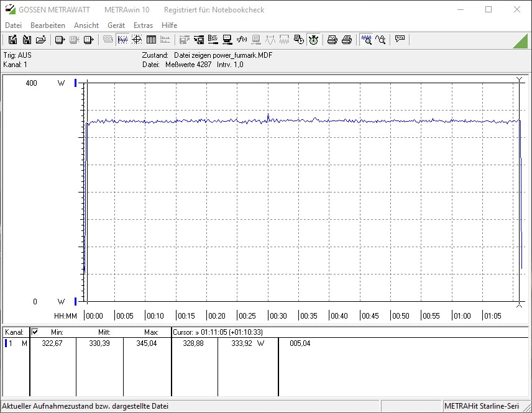Select the Y-t waveform chart view icon
The image size is (532, 413).
(122, 40)
